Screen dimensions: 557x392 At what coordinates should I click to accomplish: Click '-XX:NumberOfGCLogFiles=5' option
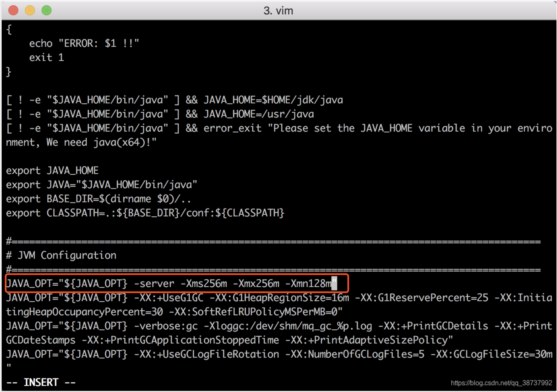355,354
